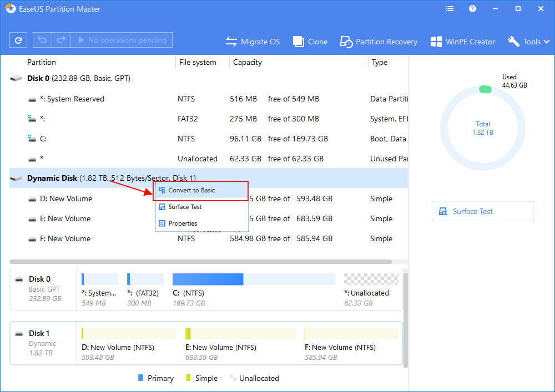The width and height of the screenshot is (555, 392).
Task: Click the refresh icon in toolbar
Action: coord(18,40)
